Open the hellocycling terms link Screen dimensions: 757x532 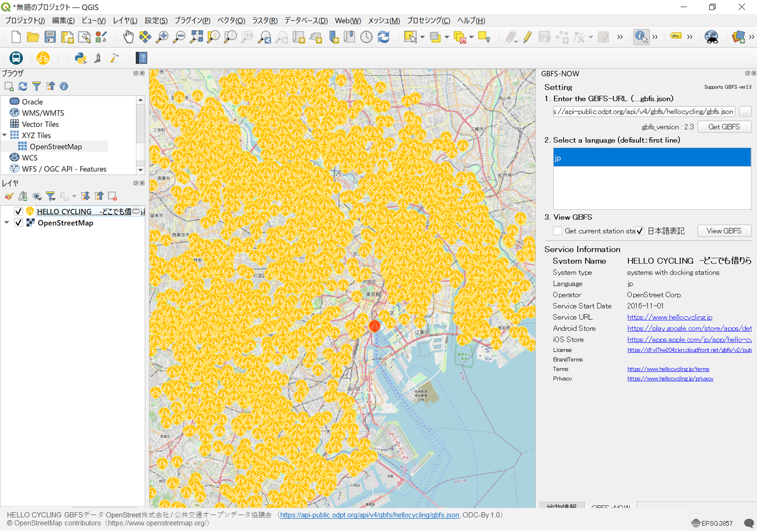click(668, 369)
